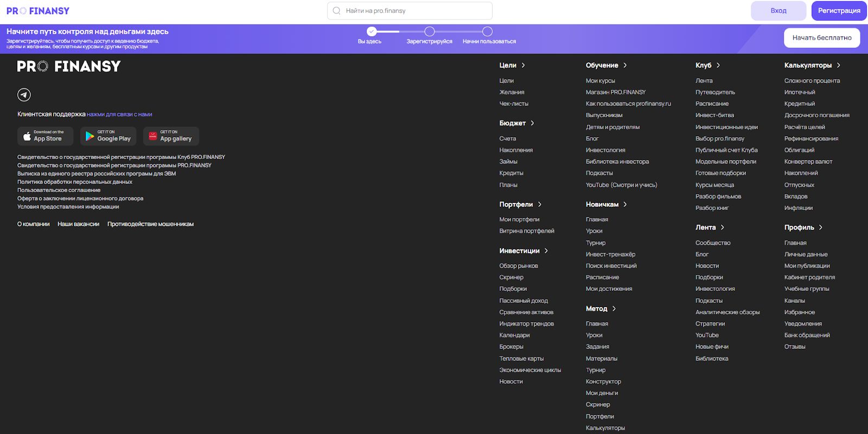Open Сложного процента calculator link
Viewport: 868px width, 434px height.
pos(812,81)
